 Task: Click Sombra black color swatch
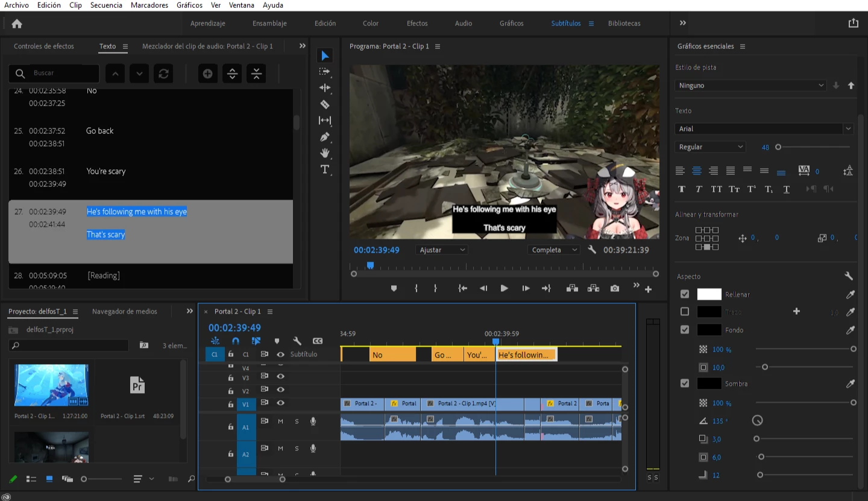pos(709,383)
